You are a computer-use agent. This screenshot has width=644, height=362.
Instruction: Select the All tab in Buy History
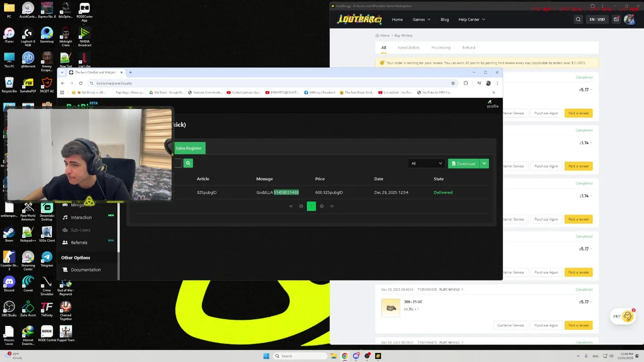pos(383,48)
